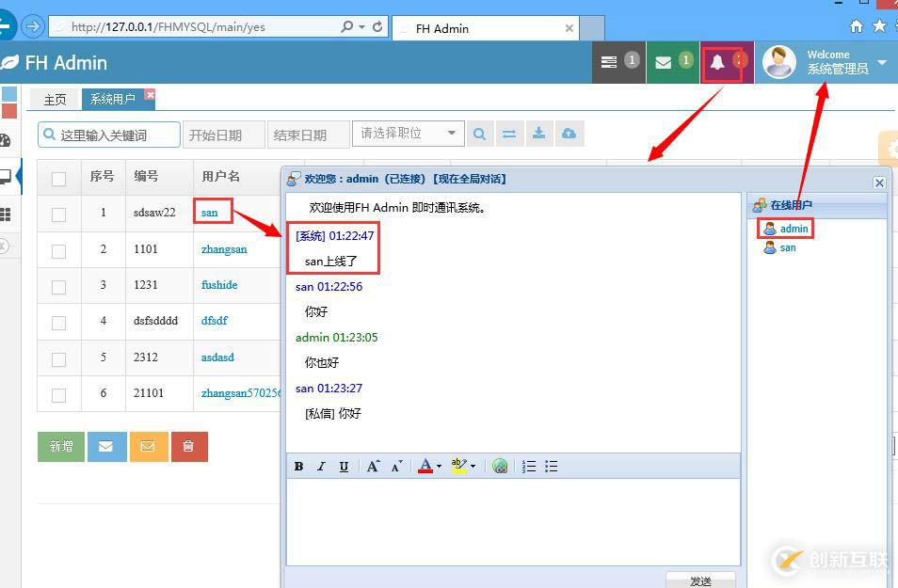Click the browser address bar URL
Screen dimensions: 898x588
pyautogui.click(x=168, y=26)
